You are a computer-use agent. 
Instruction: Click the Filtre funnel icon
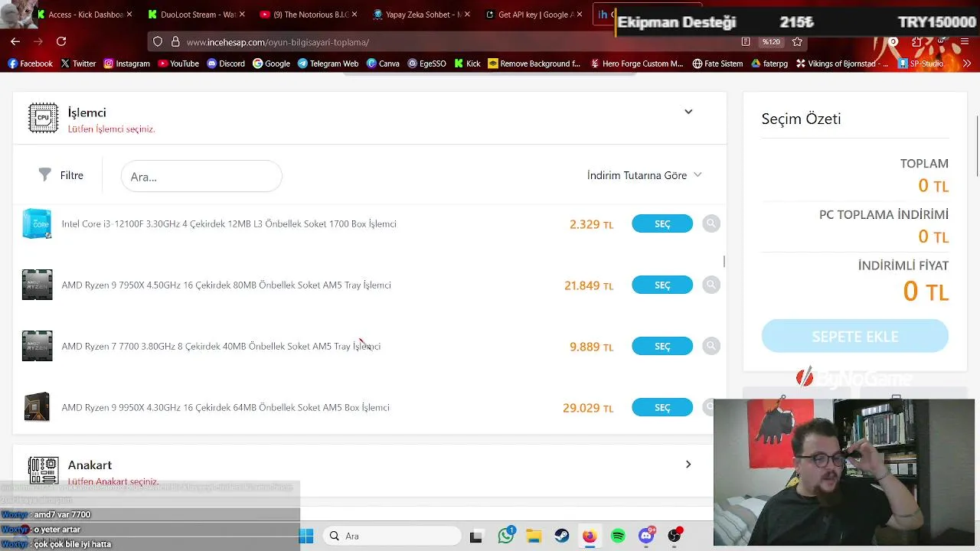[x=45, y=175]
